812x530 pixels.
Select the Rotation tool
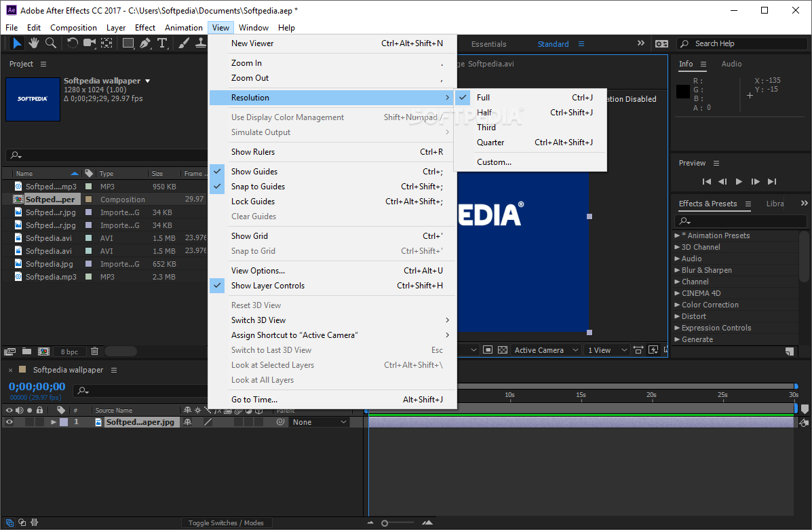coord(73,43)
